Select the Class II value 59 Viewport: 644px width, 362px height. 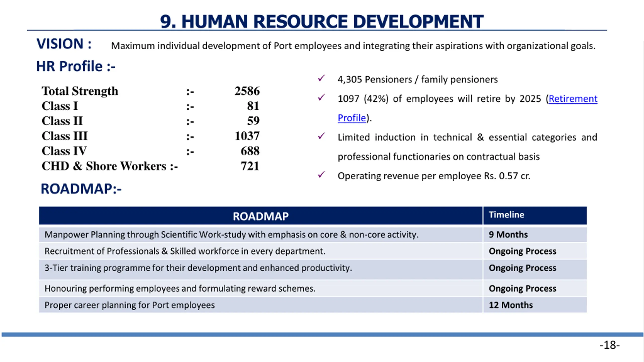point(253,121)
